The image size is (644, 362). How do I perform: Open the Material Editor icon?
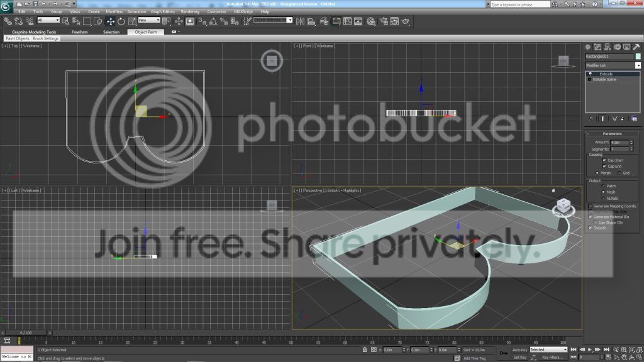tap(371, 21)
